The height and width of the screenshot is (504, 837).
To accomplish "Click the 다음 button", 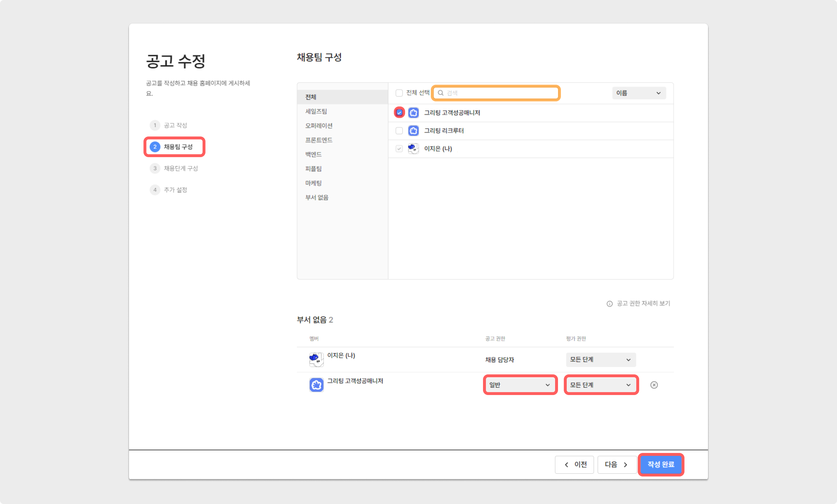I will tap(616, 465).
